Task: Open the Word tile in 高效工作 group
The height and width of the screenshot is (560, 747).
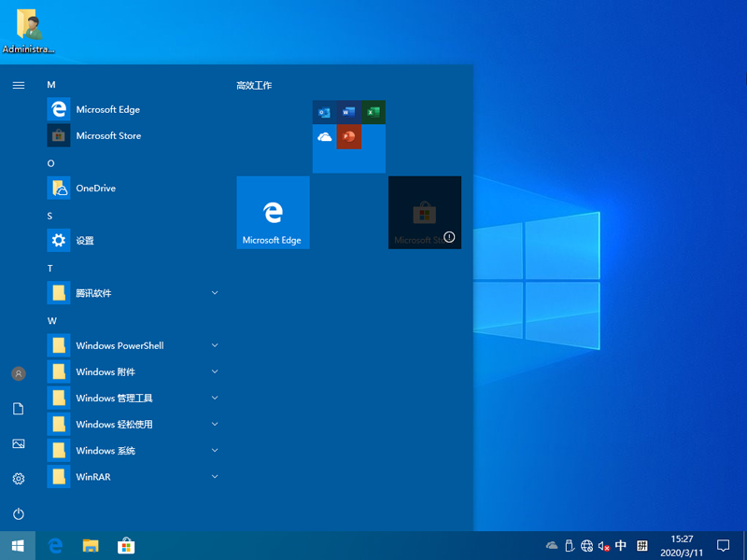Action: tap(348, 111)
